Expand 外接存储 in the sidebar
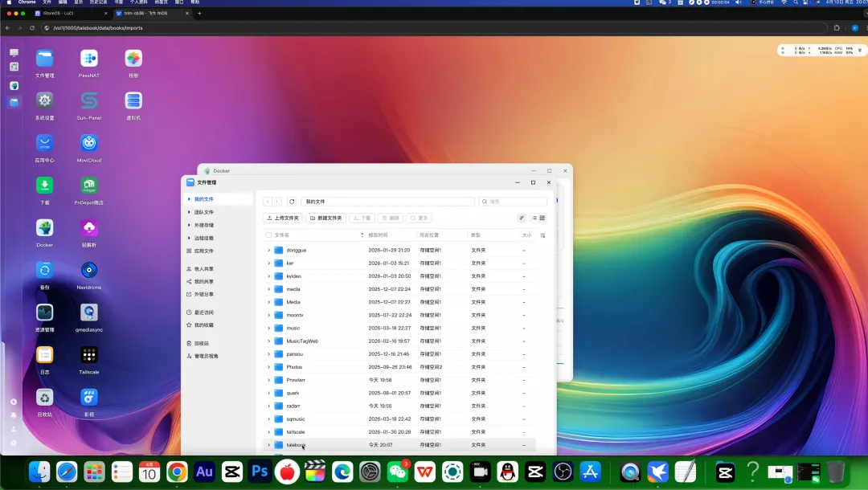The image size is (868, 490). click(189, 225)
